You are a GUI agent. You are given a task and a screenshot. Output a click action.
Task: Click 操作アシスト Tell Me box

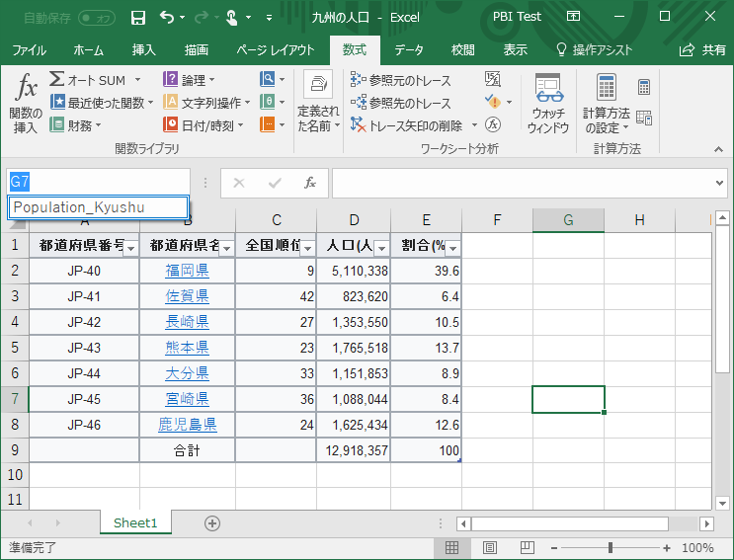(594, 50)
